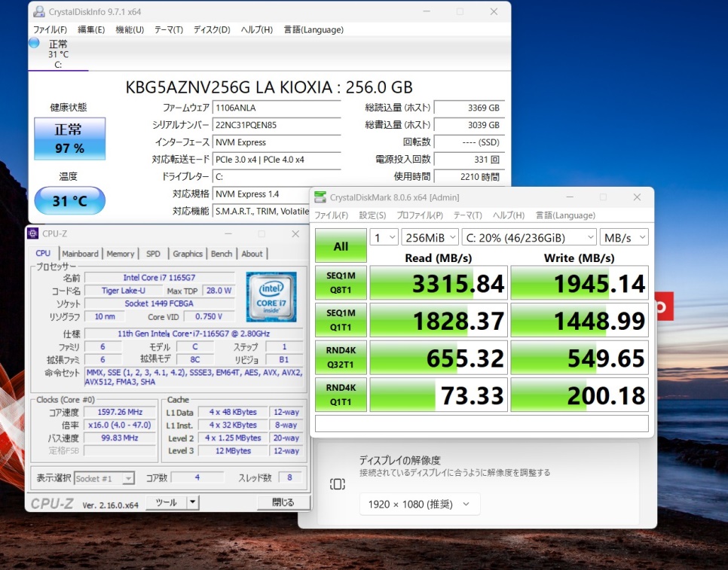Open the ファイル(F) menu in CrystalDiskMark

(331, 215)
